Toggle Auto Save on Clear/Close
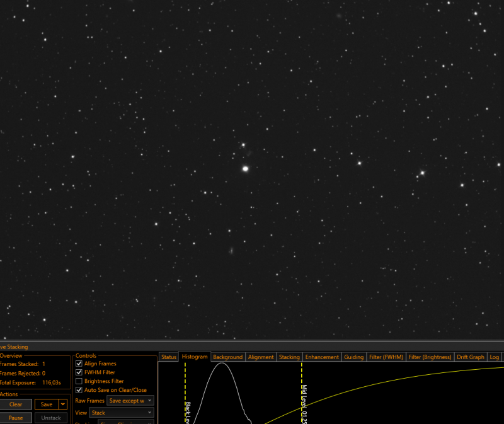 [x=79, y=390]
